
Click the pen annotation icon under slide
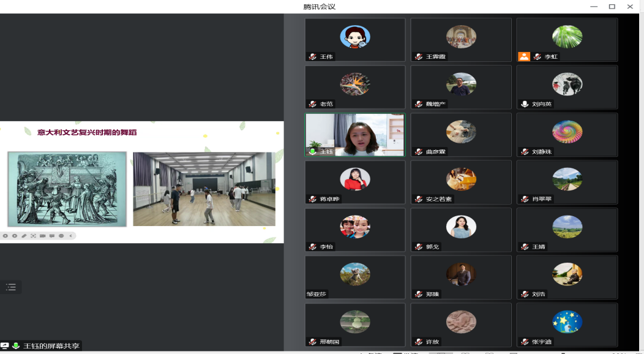(x=24, y=236)
